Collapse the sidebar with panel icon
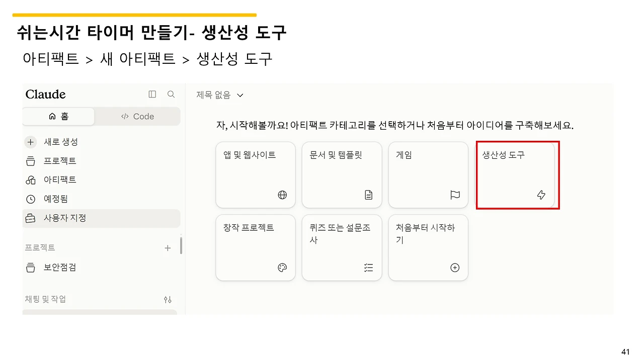The height and width of the screenshot is (362, 644). pyautogui.click(x=152, y=94)
